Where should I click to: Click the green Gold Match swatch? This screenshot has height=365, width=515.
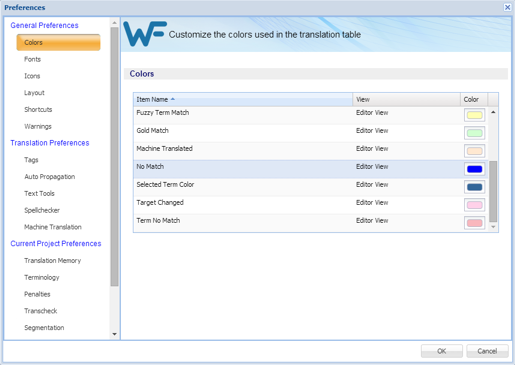[474, 133]
